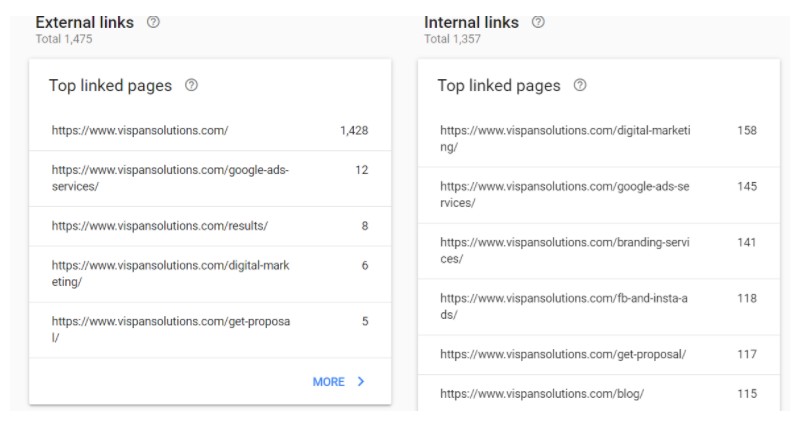
Task: Click the Total 1,475 text
Action: (64, 39)
